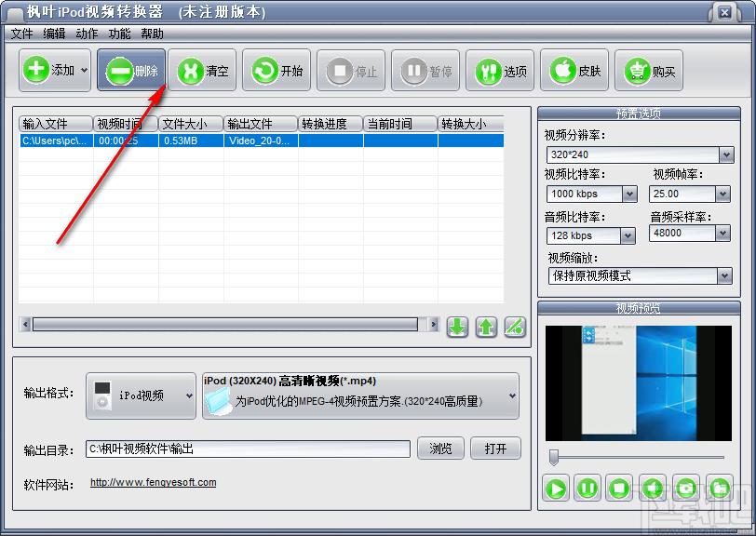Click the 购买 purchase button

(649, 71)
